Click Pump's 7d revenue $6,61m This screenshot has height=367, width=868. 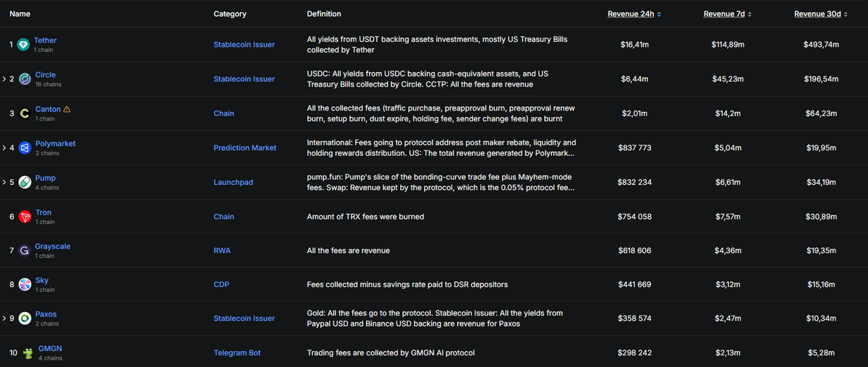tap(728, 182)
